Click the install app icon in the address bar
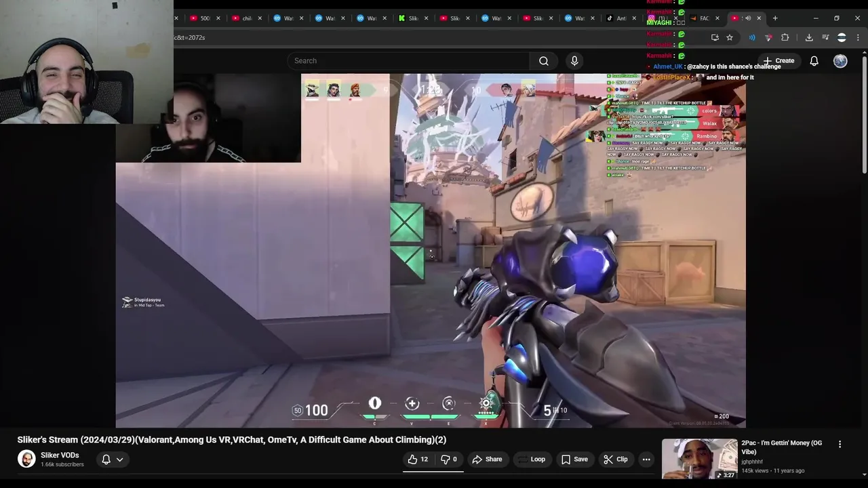 [x=715, y=37]
